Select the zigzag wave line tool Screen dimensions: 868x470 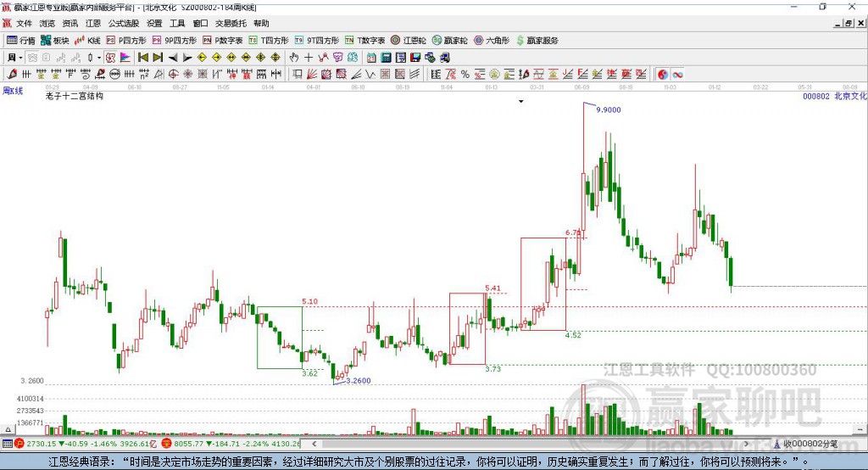(370, 75)
